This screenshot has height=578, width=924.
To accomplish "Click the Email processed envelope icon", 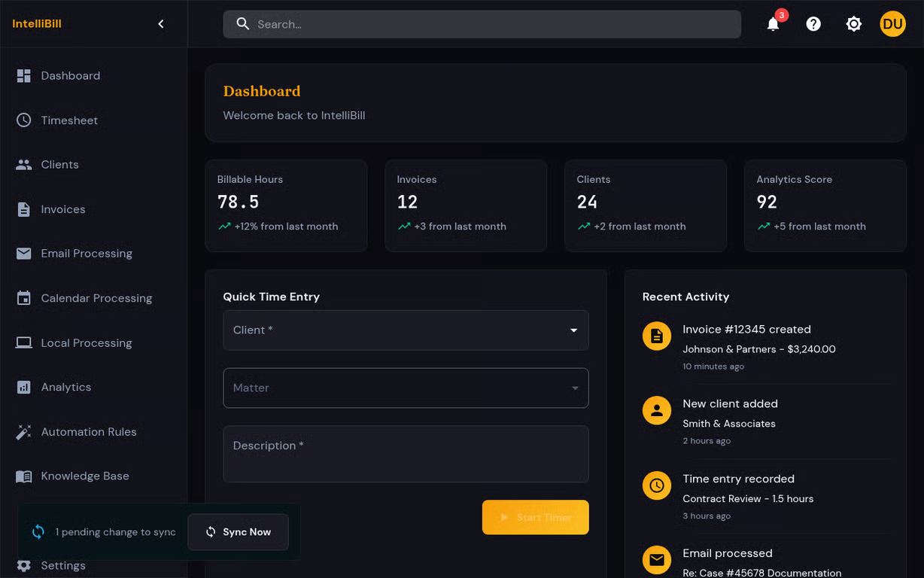I will click(x=657, y=560).
